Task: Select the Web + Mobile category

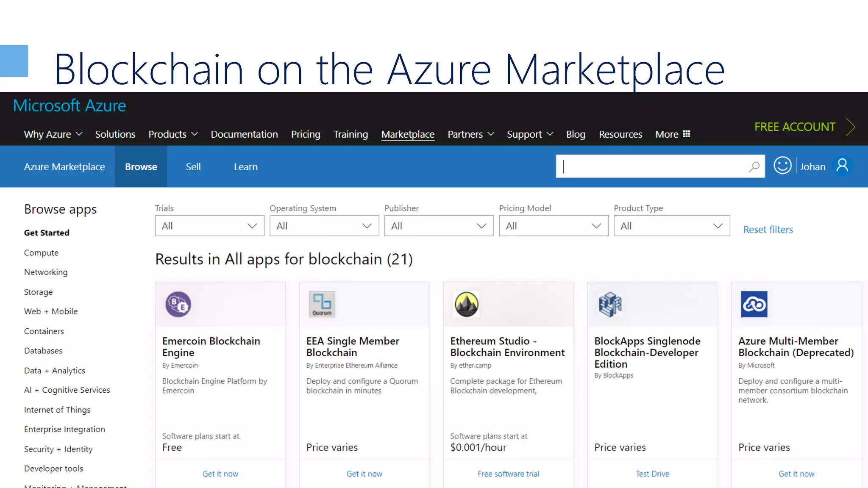Action: pos(51,311)
